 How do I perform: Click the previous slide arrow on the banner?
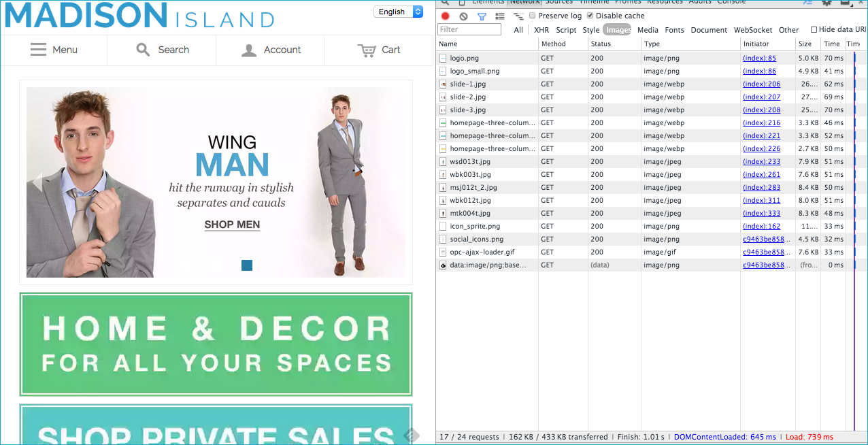[x=37, y=182]
